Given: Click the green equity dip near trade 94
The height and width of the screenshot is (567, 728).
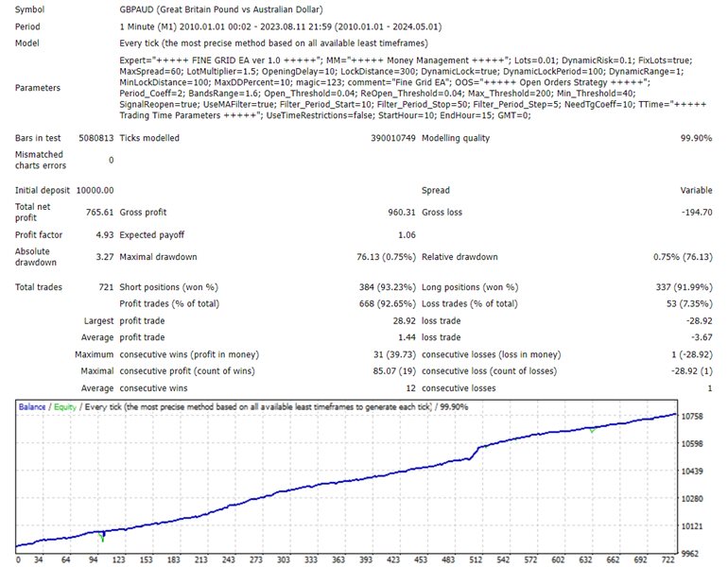Looking at the screenshot, I should [x=102, y=538].
